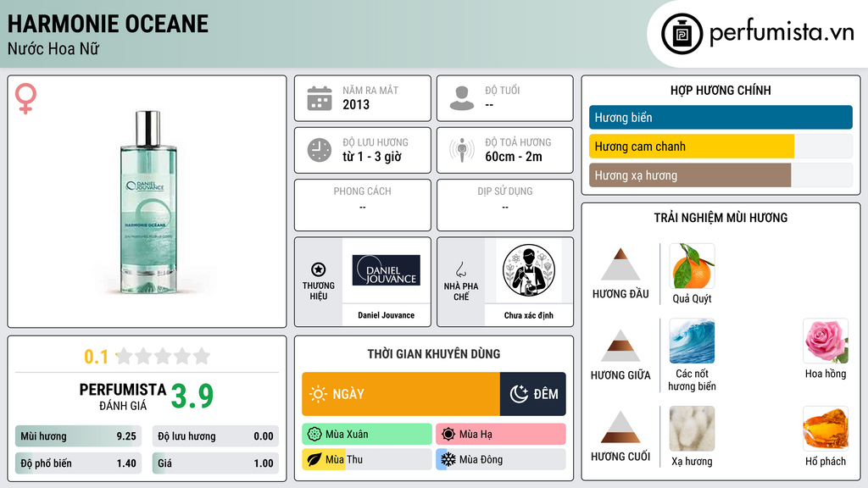Click the Daniel Jouvance brand logo
The image size is (868, 488).
click(386, 270)
